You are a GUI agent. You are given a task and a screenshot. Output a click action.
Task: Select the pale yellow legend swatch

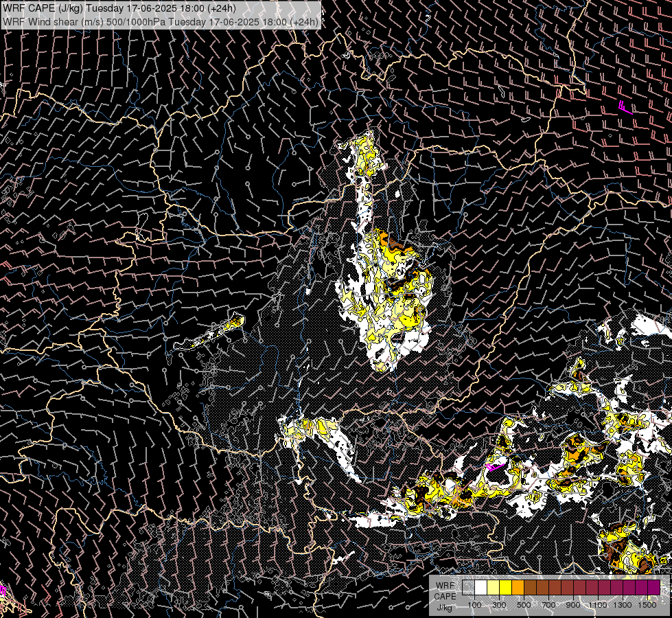coord(494,587)
